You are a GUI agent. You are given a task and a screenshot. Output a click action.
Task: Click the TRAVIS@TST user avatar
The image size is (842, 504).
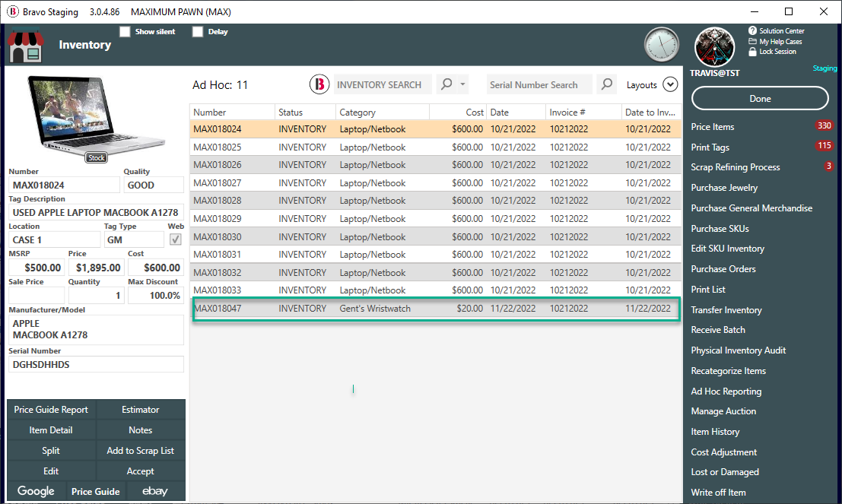coord(715,46)
